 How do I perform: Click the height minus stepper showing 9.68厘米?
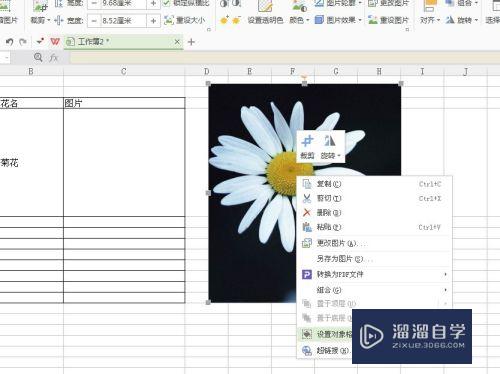pos(94,3)
